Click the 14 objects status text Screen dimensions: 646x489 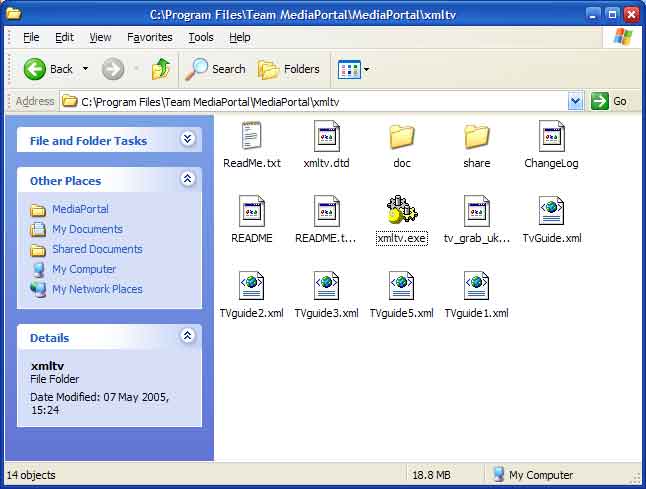point(31,475)
